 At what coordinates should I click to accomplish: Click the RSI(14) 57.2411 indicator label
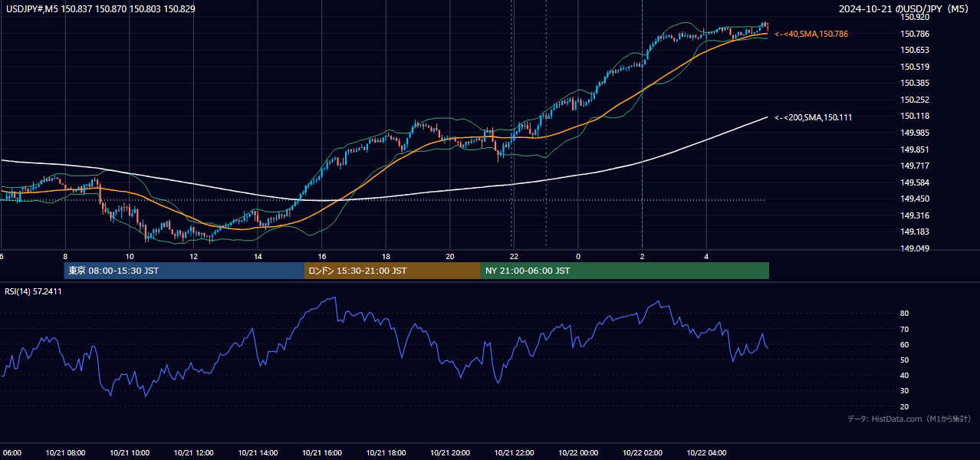click(x=34, y=291)
